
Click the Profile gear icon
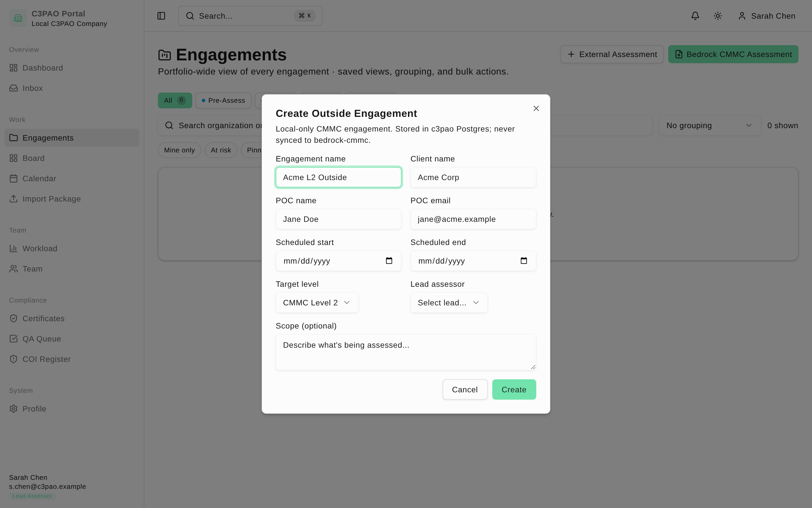point(14,409)
